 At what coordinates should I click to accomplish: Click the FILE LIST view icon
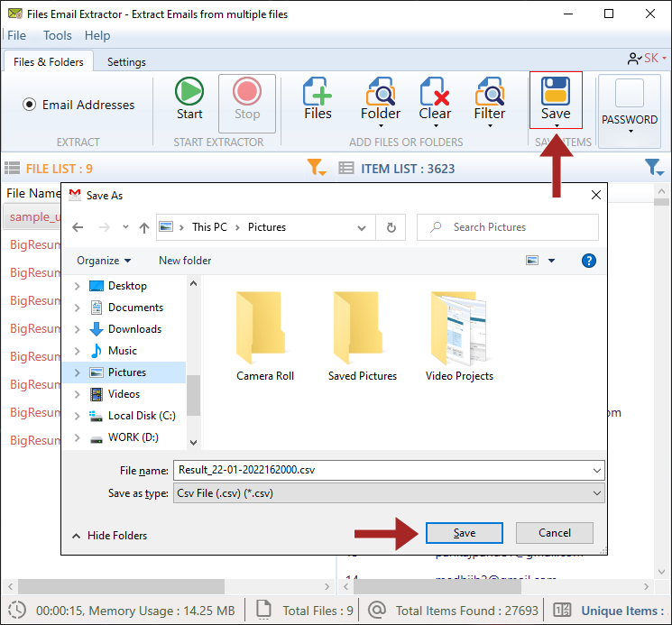tap(12, 168)
